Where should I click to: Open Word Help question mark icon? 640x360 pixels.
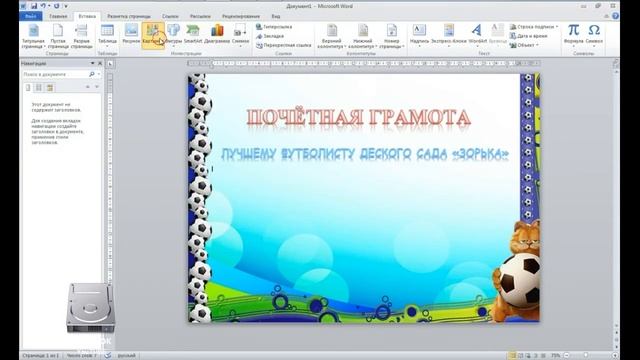click(x=615, y=16)
